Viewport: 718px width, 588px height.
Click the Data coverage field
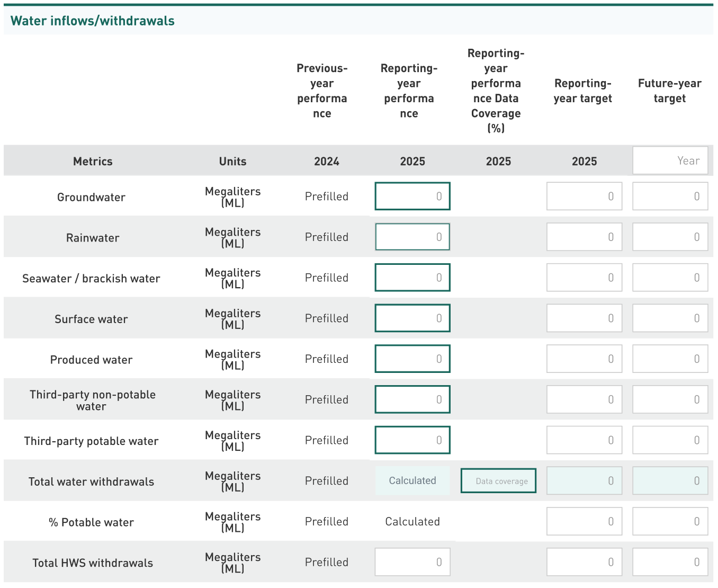[x=498, y=481]
